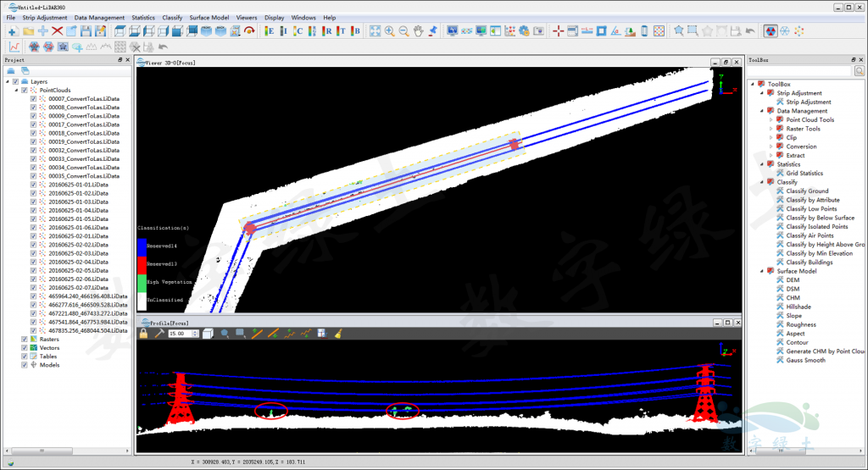
Task: Collapse the Classify group in ToolBox
Action: coord(761,182)
